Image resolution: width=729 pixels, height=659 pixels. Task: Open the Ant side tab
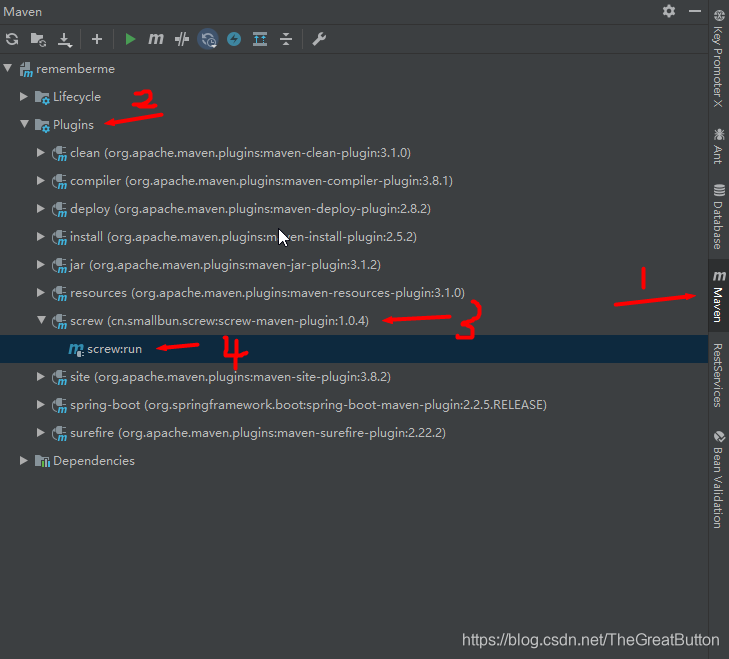click(x=719, y=146)
